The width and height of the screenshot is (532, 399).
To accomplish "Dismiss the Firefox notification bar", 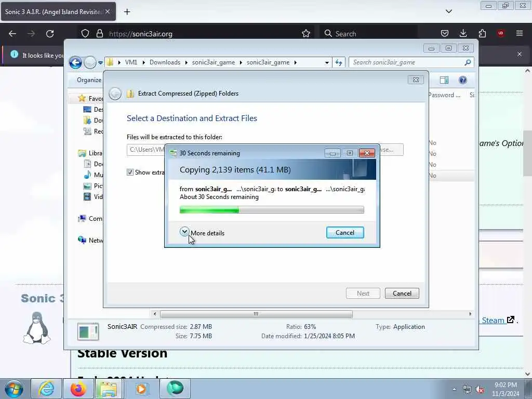I will pyautogui.click(x=520, y=54).
